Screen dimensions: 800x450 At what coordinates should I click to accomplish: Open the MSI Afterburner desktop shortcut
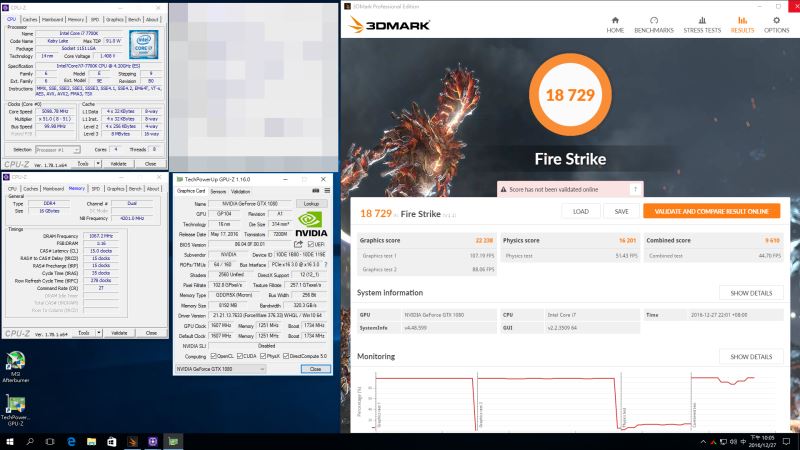pos(16,367)
